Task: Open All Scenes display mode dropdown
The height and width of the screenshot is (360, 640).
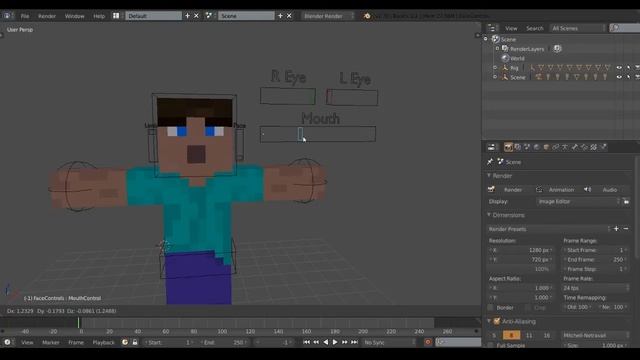Action: pyautogui.click(x=578, y=28)
